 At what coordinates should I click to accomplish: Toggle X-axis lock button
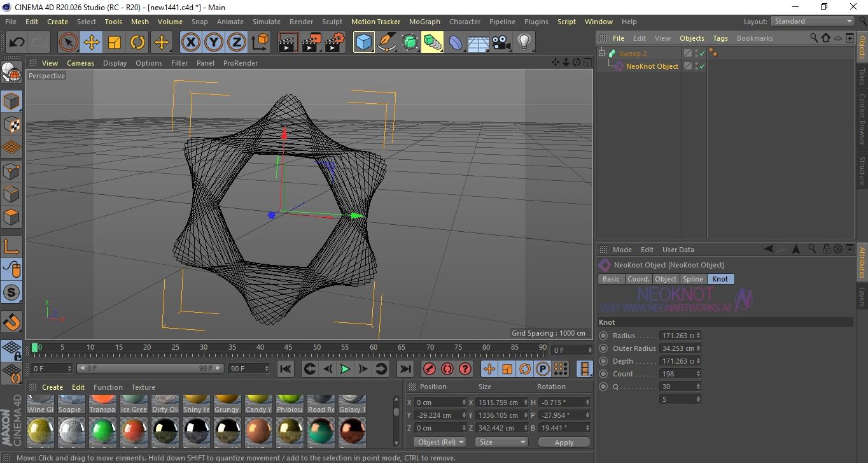tap(190, 43)
